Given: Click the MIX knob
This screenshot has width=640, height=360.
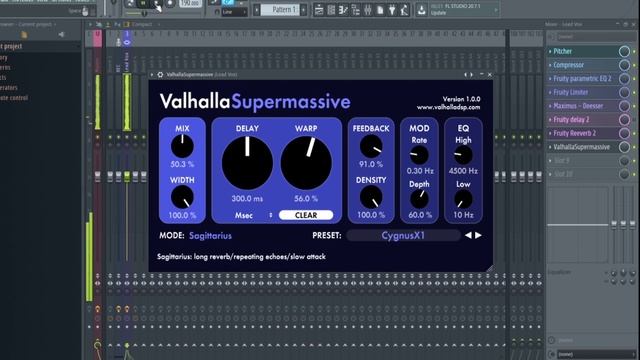Looking at the screenshot, I should 182,146.
